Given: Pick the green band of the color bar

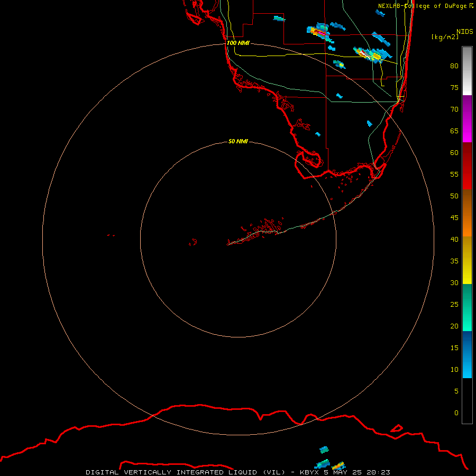Looking at the screenshot, I should pyautogui.click(x=467, y=307).
